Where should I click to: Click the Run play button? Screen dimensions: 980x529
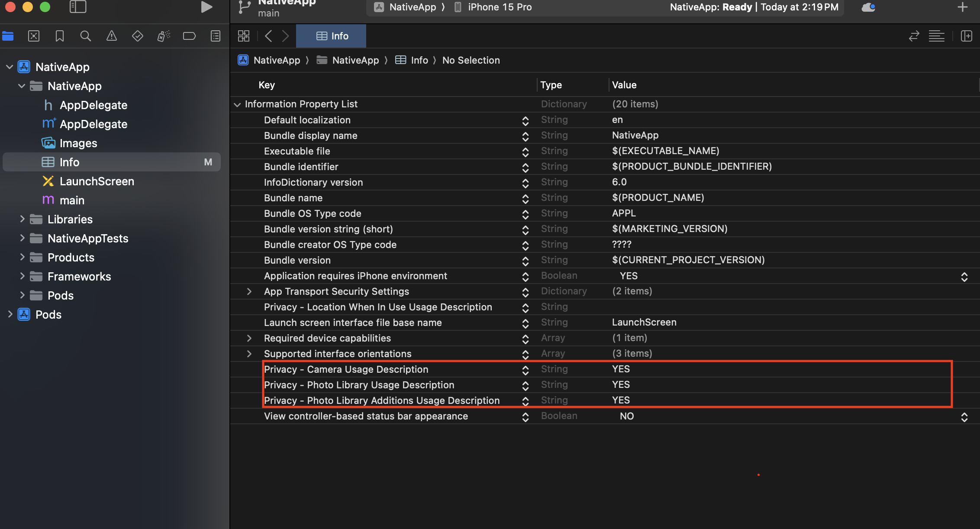tap(206, 7)
